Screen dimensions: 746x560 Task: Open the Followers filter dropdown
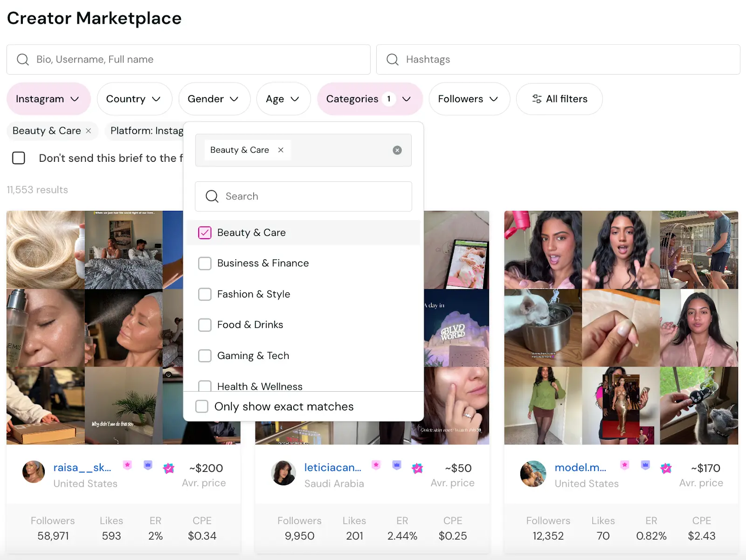[x=469, y=99]
